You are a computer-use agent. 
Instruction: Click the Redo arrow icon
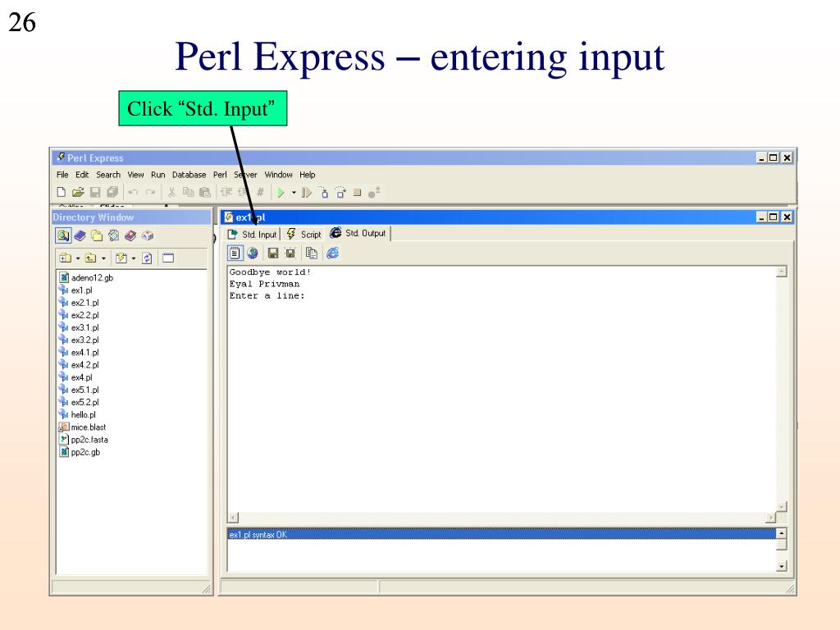tap(151, 192)
